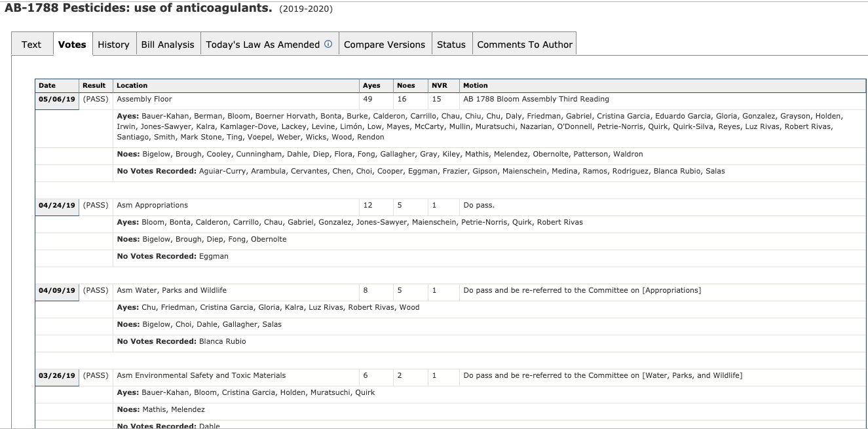Open the History tab
The height and width of the screenshot is (429, 868).
[113, 45]
